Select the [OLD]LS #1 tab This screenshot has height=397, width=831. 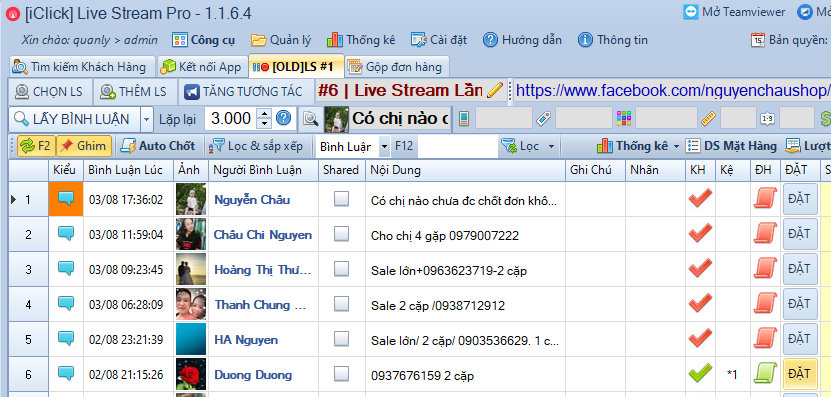pos(296,66)
